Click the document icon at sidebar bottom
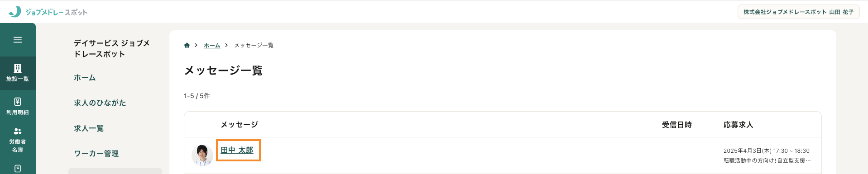The width and height of the screenshot is (868, 174). pos(18,169)
